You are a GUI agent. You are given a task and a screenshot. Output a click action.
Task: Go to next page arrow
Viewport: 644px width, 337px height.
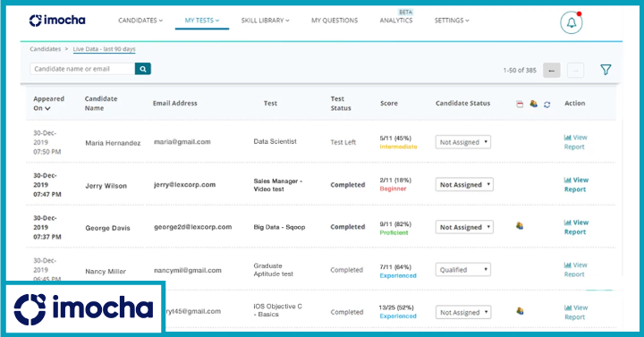pos(575,71)
